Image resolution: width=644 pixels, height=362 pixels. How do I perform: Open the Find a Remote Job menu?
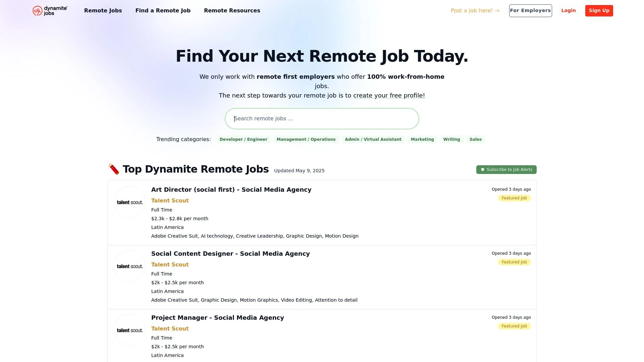(163, 11)
